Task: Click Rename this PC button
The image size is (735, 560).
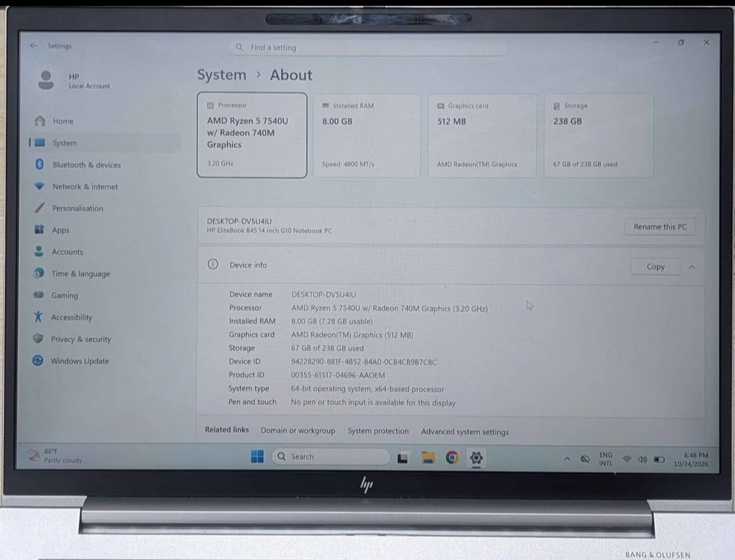Action: pyautogui.click(x=660, y=227)
